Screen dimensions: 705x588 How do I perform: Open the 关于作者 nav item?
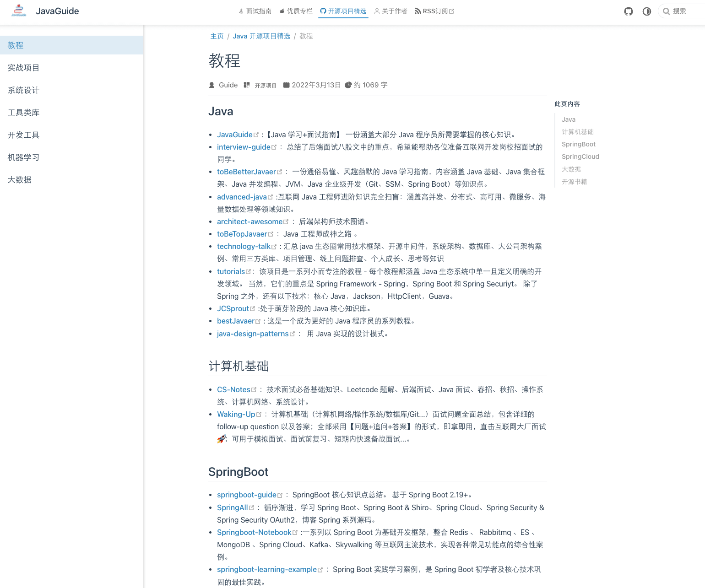point(390,11)
